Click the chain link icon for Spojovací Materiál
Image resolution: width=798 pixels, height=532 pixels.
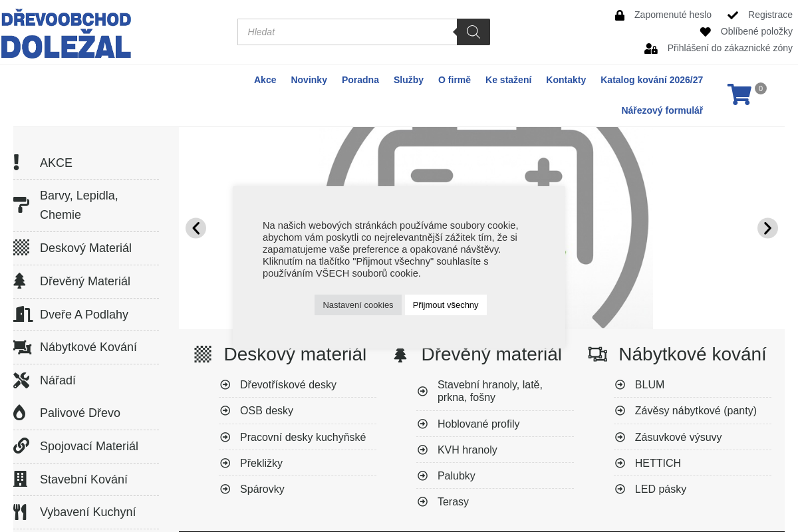21,446
